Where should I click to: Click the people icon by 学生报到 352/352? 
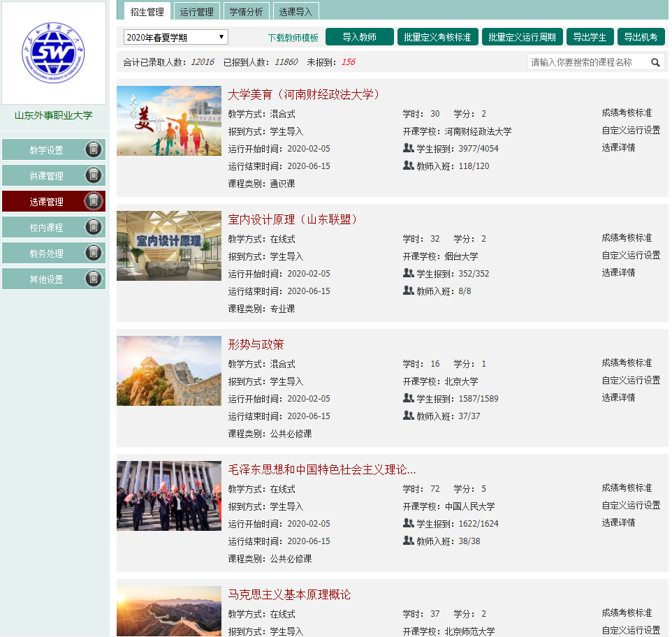pos(409,273)
